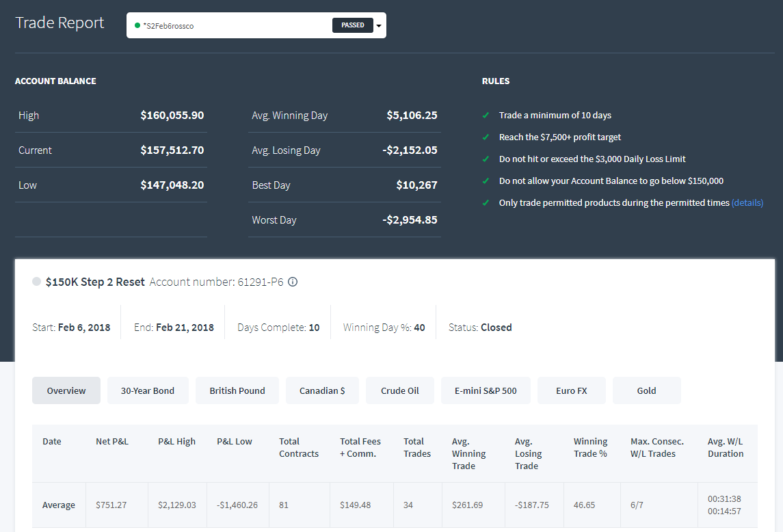
Task: Open the details link in rules
Action: click(747, 203)
